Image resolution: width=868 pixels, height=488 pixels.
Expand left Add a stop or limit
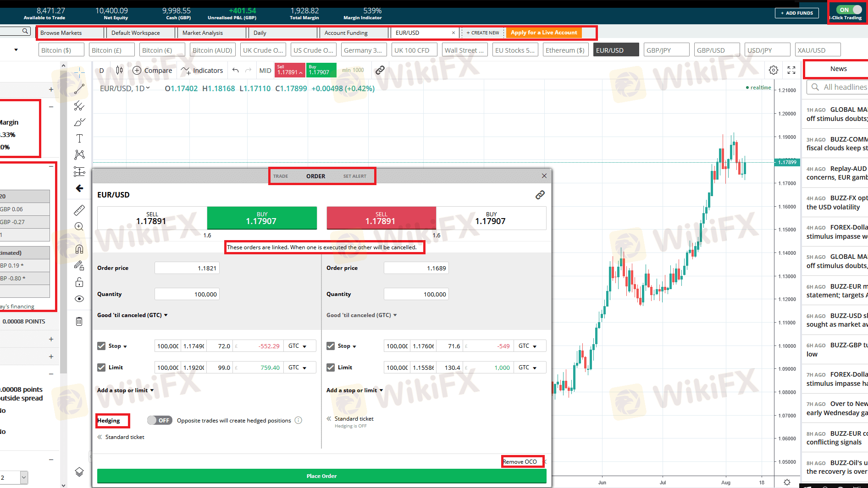[x=125, y=390]
